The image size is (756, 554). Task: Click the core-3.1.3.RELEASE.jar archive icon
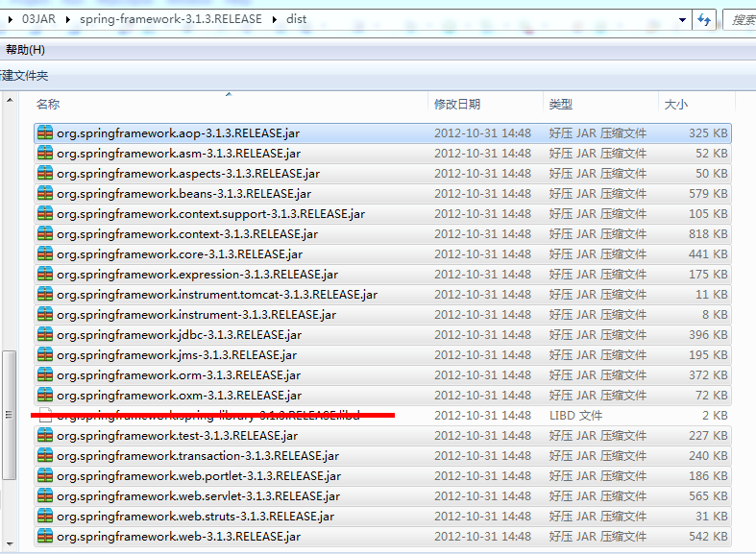click(x=45, y=254)
